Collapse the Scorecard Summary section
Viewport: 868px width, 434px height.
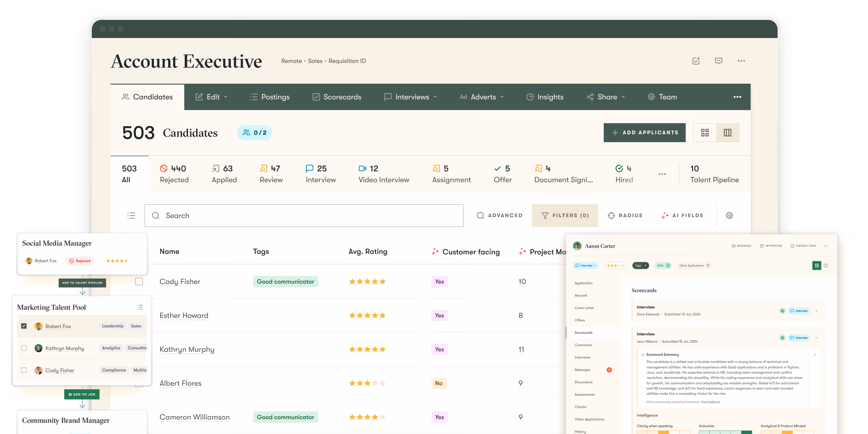point(815,354)
